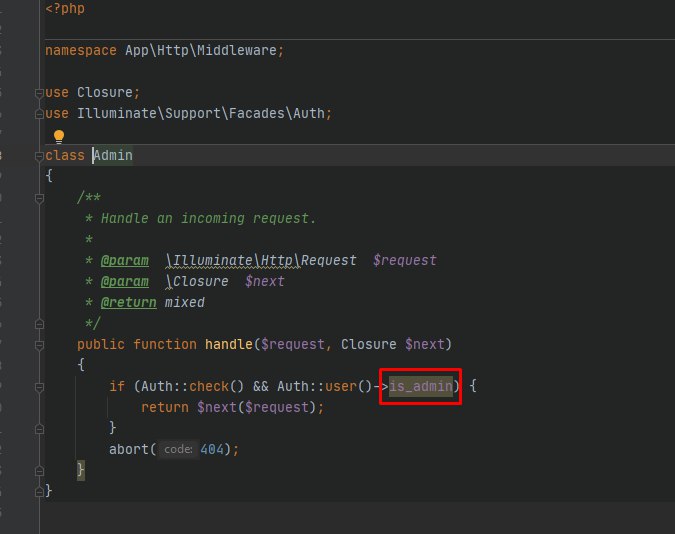The height and width of the screenshot is (534, 675).
Task: Click '$next' in the handle signature
Action: coord(424,345)
